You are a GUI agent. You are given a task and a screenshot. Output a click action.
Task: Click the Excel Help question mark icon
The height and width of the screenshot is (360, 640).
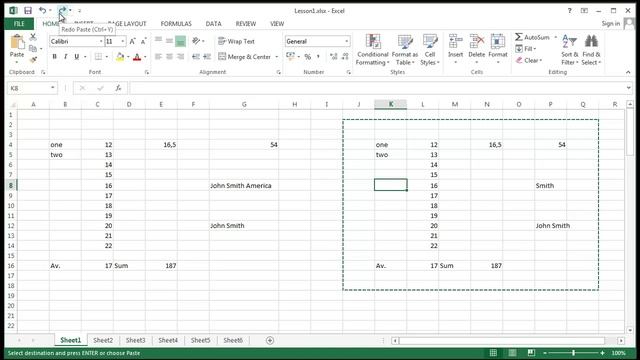[x=569, y=11]
